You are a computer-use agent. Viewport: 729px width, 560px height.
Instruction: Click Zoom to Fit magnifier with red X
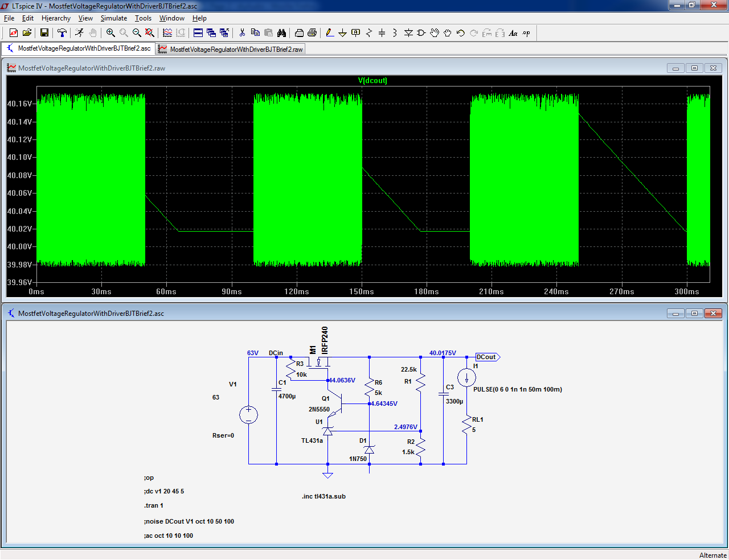[x=150, y=33]
